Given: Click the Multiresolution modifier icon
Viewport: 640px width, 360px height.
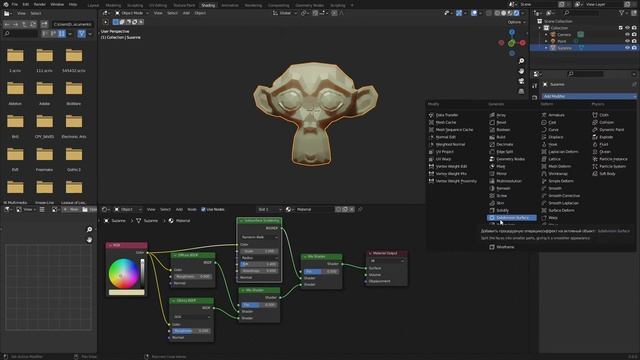Looking at the screenshot, I should coord(492,181).
